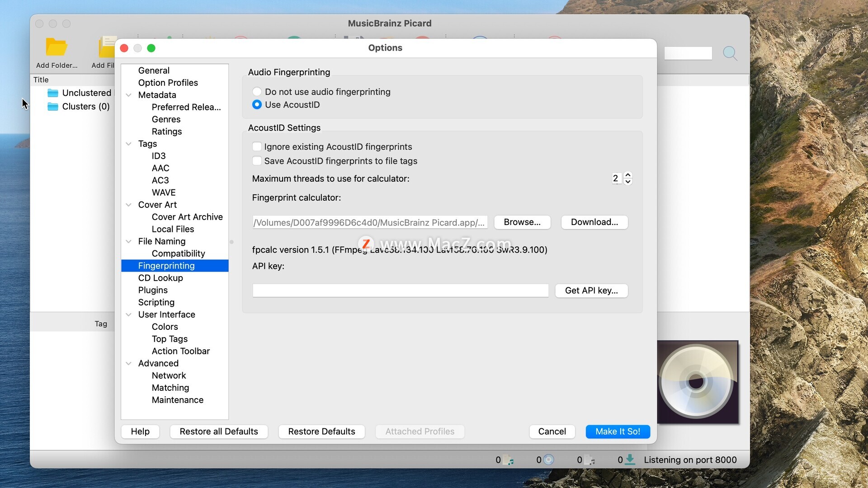This screenshot has width=868, height=488.
Task: Decrease maximum threads with down arrow
Action: pyautogui.click(x=628, y=182)
